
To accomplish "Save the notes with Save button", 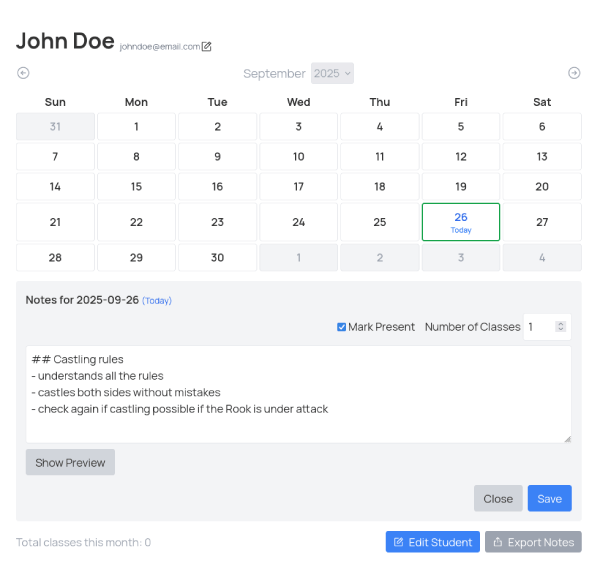I will pyautogui.click(x=549, y=498).
